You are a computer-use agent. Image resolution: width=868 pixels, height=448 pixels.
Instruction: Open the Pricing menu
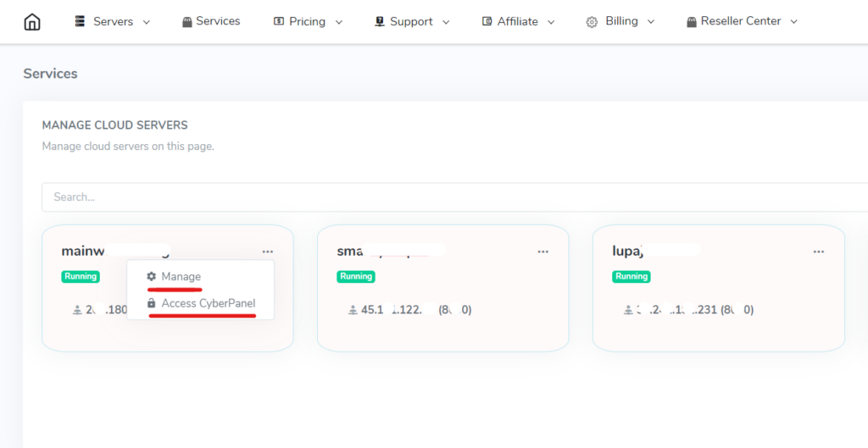point(309,21)
